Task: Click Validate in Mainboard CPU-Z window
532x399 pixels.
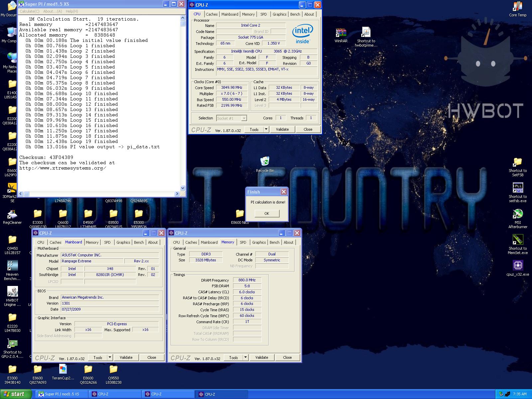Action: pos(126,357)
